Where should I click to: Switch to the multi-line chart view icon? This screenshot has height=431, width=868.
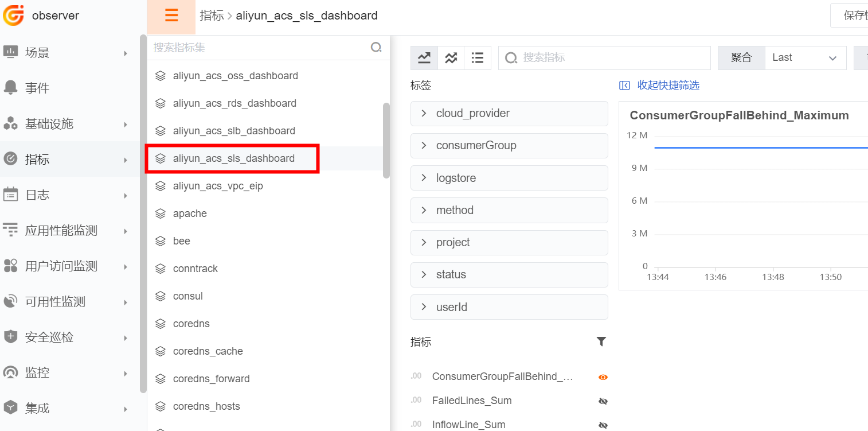click(x=451, y=57)
